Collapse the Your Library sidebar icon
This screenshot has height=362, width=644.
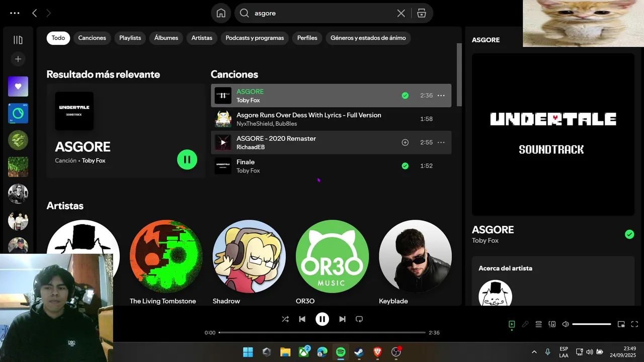pyautogui.click(x=18, y=40)
